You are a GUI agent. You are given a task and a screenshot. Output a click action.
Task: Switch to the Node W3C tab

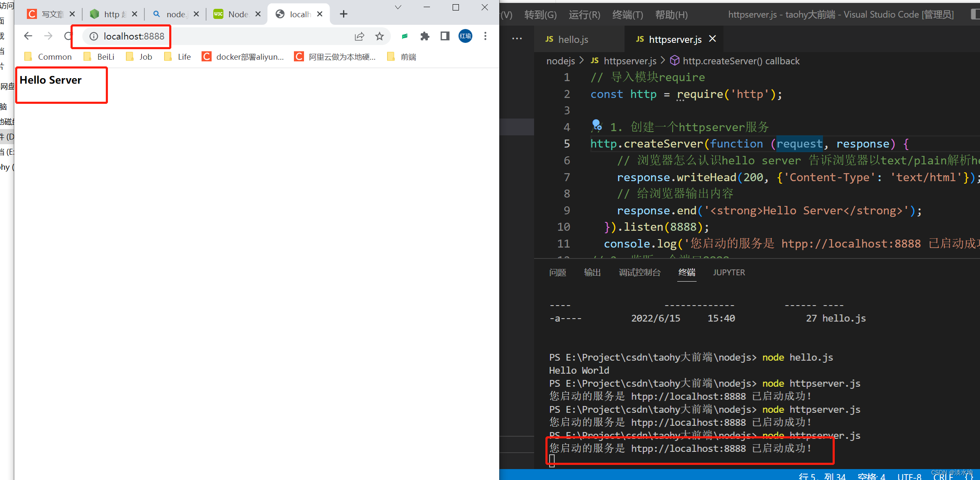(x=232, y=14)
